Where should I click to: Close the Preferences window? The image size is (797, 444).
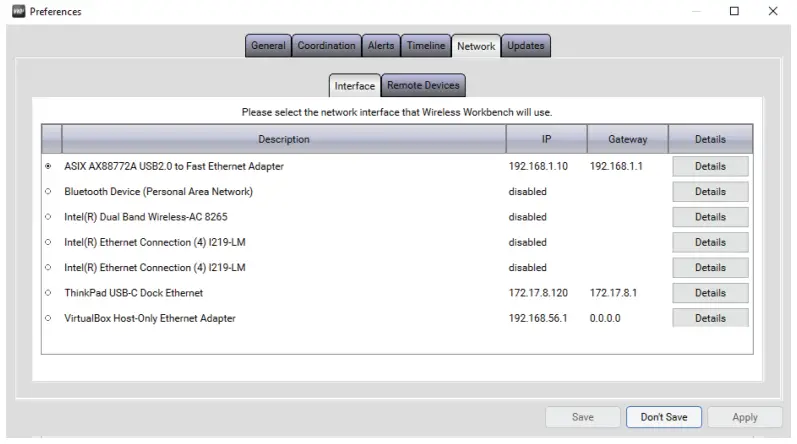pyautogui.click(x=773, y=11)
